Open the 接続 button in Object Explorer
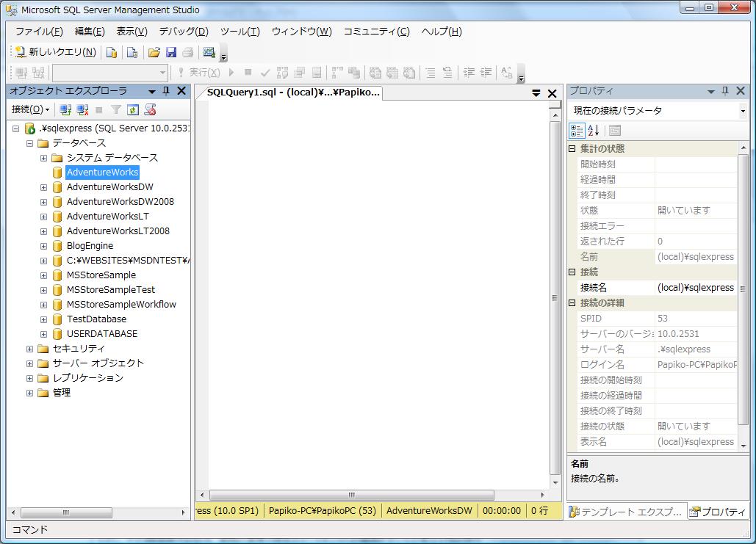756x544 pixels. click(x=30, y=109)
